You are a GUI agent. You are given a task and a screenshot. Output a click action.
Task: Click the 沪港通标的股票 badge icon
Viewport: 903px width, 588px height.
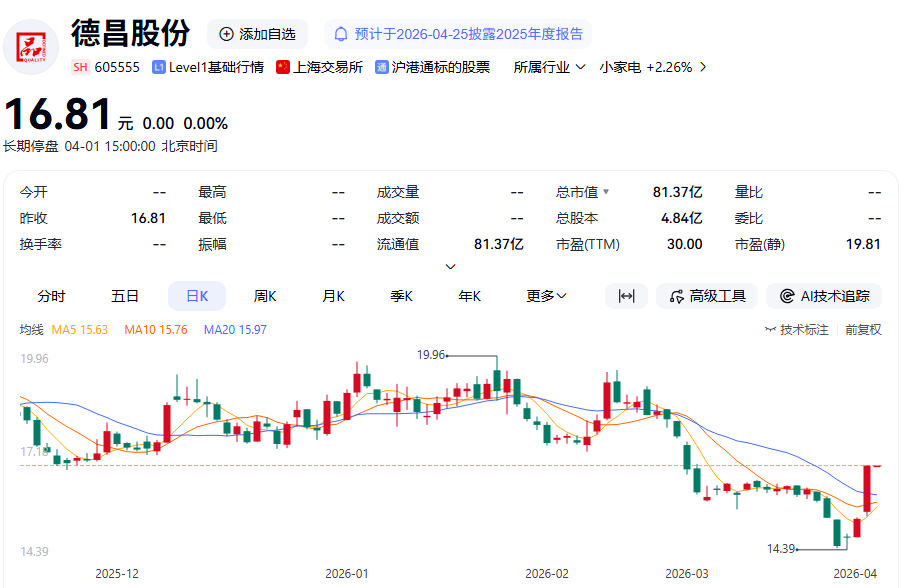(382, 67)
